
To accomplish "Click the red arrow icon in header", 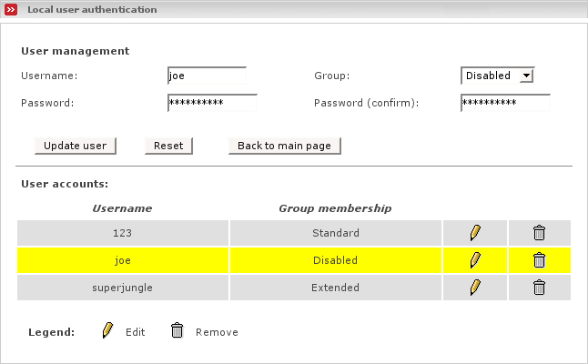I will pyautogui.click(x=10, y=10).
